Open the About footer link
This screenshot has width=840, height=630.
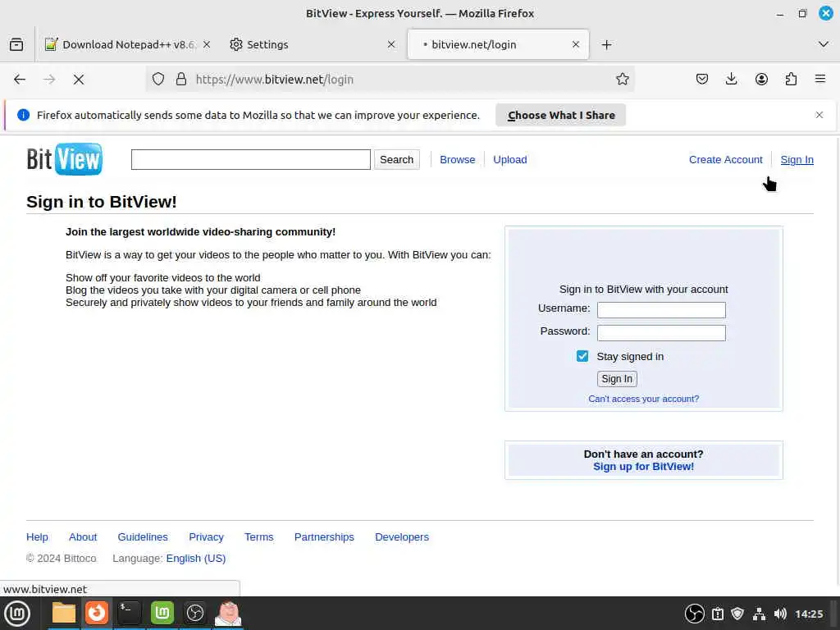click(83, 536)
